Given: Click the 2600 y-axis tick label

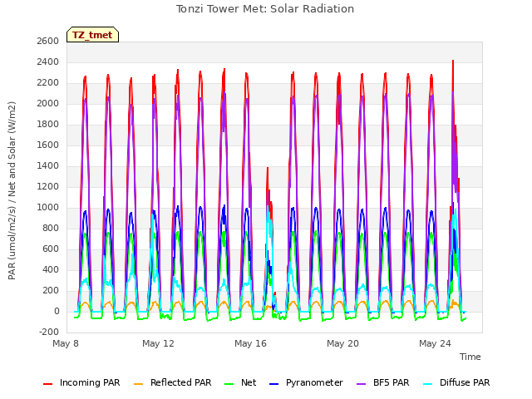Looking at the screenshot, I should click(x=48, y=41).
